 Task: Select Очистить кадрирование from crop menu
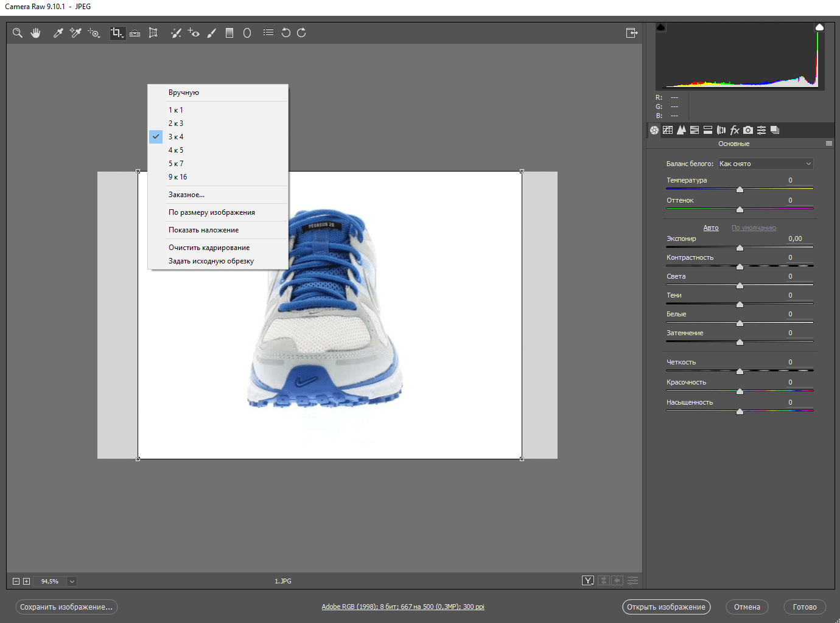pos(209,248)
